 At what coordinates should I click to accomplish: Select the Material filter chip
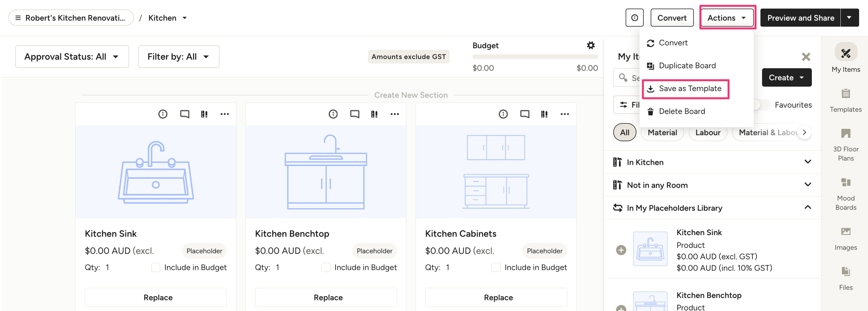click(662, 132)
